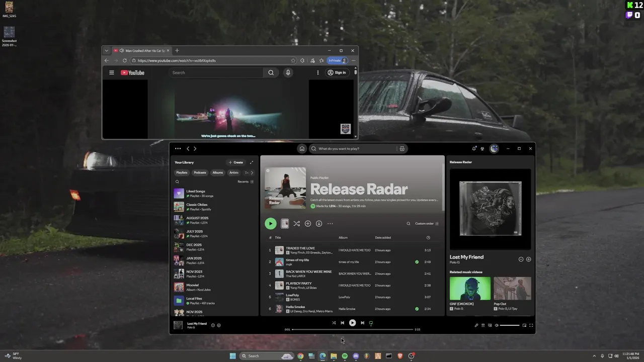Select the Playlists filter chip
The image size is (644, 362).
point(182,172)
